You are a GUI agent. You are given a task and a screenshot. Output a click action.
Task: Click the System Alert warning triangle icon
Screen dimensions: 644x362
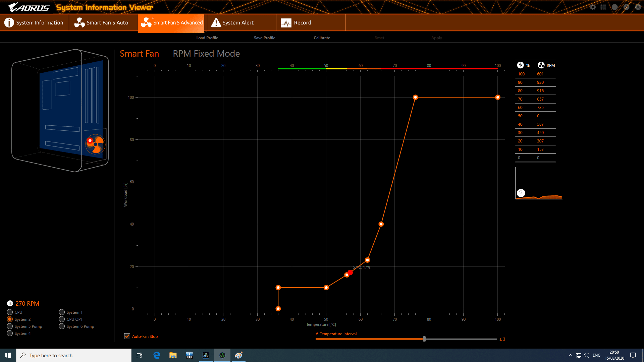[216, 22]
